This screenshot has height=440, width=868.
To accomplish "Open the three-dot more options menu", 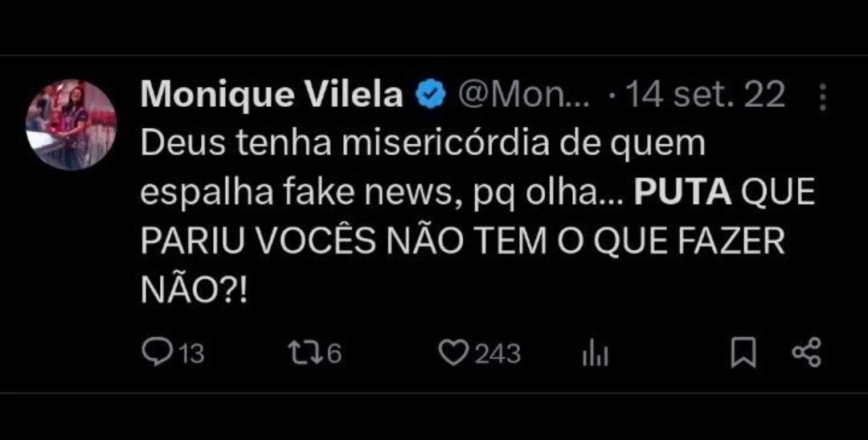I will (x=822, y=97).
